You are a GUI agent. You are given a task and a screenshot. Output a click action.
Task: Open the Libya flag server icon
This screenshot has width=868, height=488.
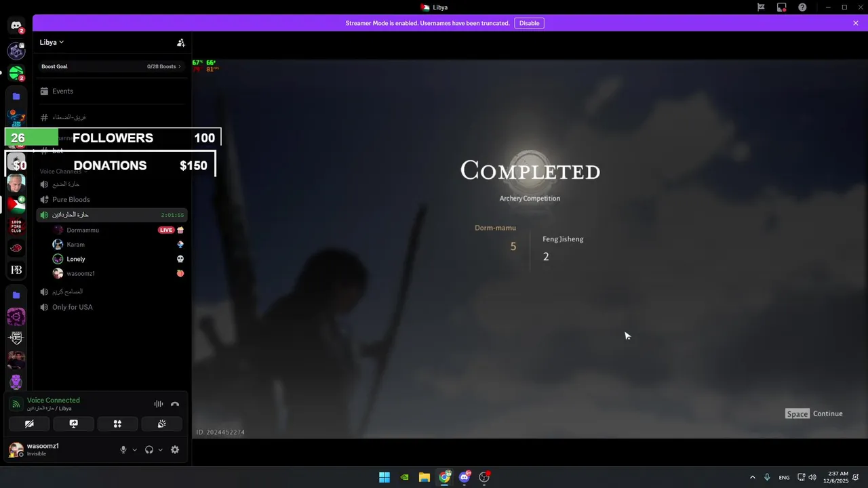(16, 204)
